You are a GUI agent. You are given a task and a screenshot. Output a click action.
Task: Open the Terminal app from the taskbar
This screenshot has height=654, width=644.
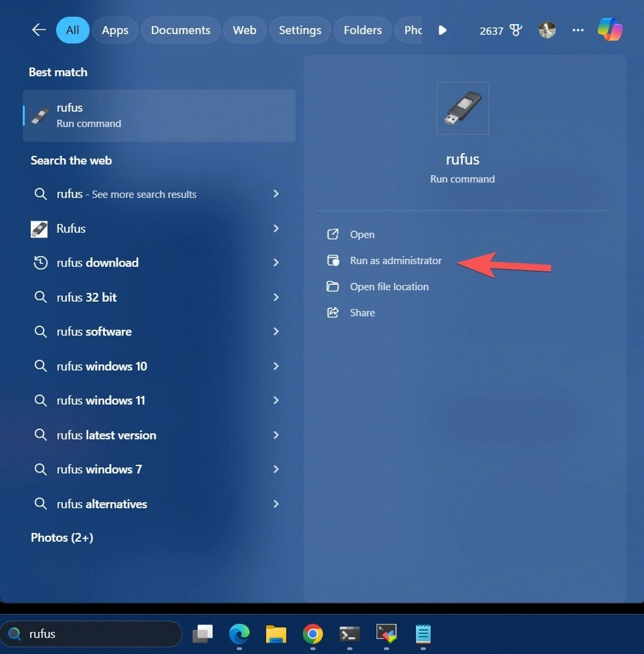coord(350,634)
